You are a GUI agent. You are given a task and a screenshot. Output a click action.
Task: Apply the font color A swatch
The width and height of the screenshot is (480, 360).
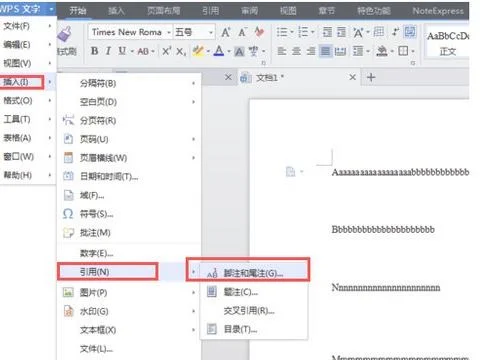click(x=219, y=51)
